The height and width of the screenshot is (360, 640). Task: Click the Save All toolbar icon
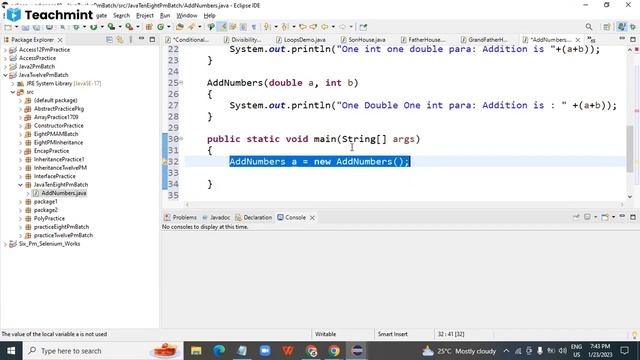click(36, 27)
